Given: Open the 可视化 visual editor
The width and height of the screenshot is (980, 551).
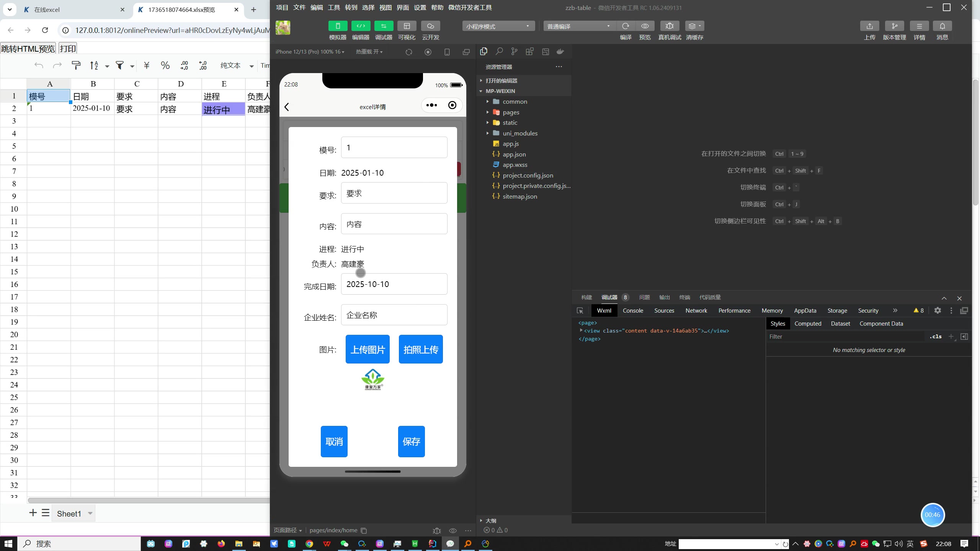Looking at the screenshot, I should tap(407, 26).
